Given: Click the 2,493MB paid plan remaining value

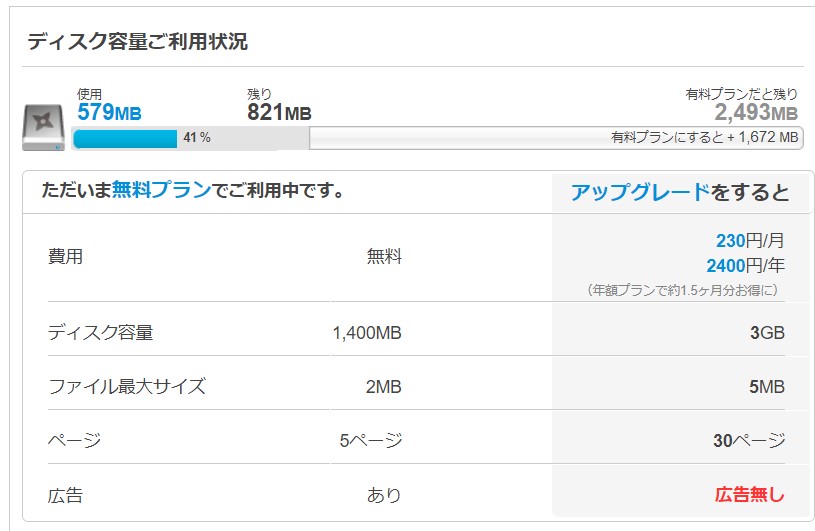Looking at the screenshot, I should point(755,112).
